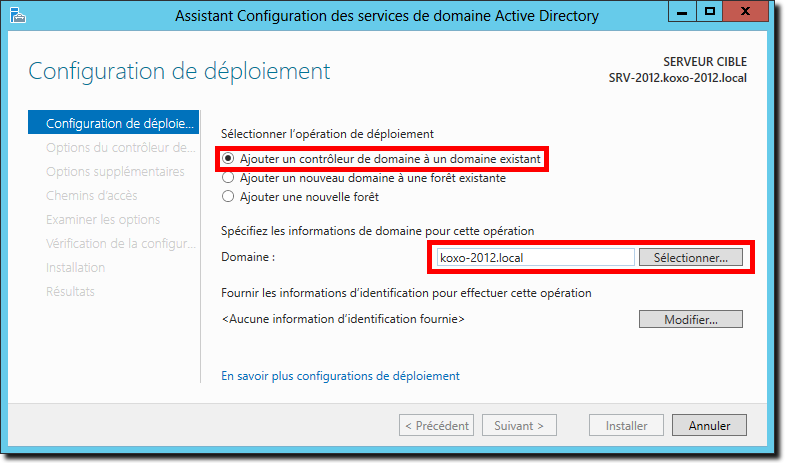
Task: Go back with the Précédent button
Action: tap(437, 425)
